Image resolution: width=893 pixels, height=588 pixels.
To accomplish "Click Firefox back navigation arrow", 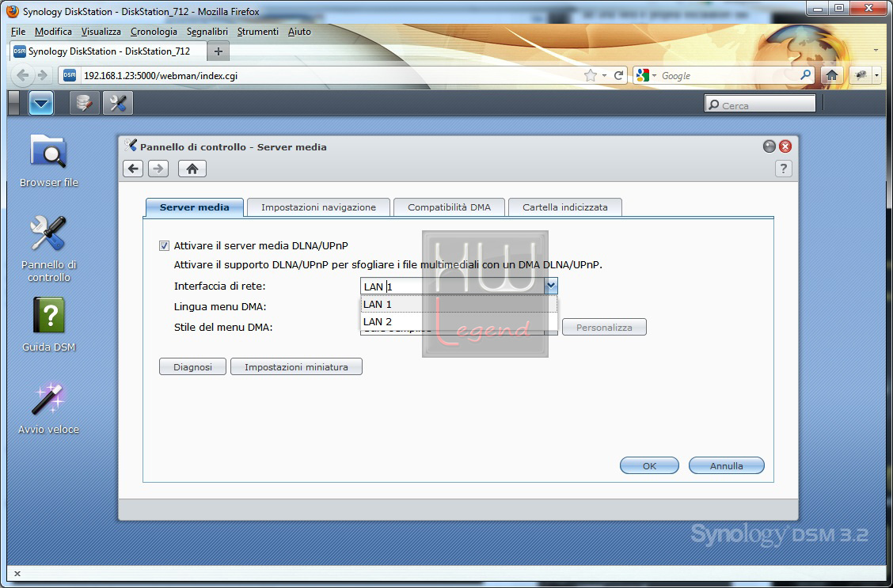I will click(x=23, y=75).
